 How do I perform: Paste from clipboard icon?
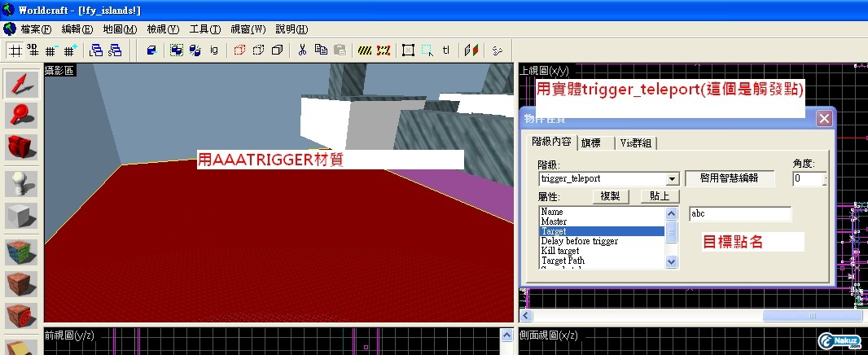pyautogui.click(x=340, y=51)
